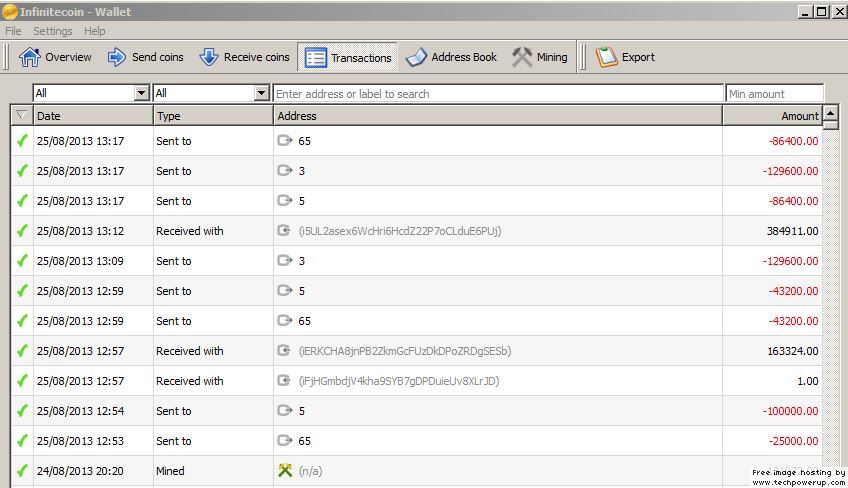Open the Settings menu

coord(52,31)
